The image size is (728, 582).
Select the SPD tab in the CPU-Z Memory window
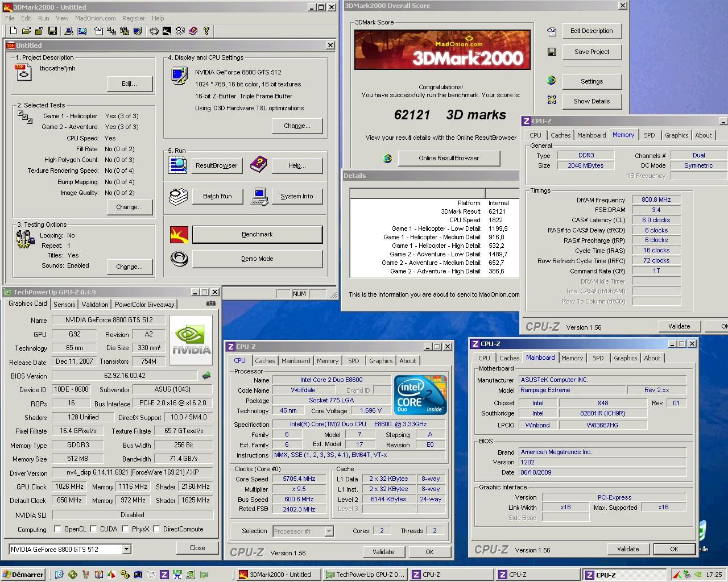(649, 135)
